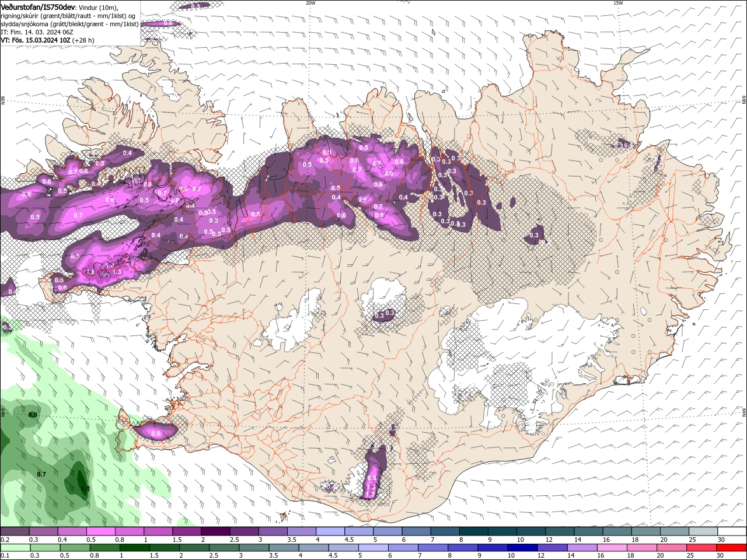Pick the upper scale swatch starting at 10
Image resolution: width=747 pixels, height=560 pixels.
[x=531, y=531]
